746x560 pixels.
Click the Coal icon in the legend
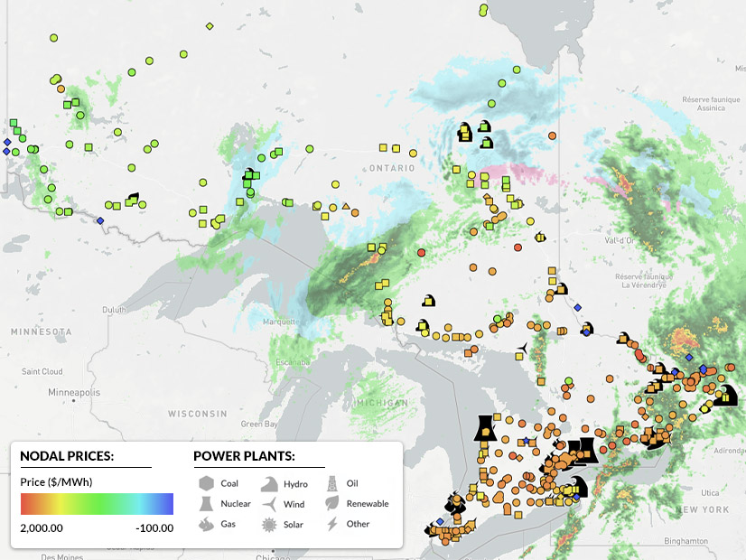tap(206, 483)
